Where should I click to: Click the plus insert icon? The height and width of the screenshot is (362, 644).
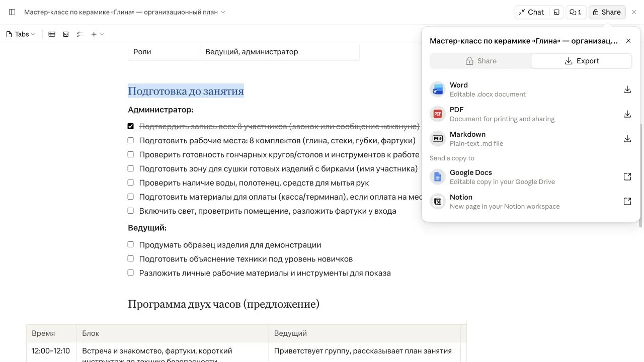click(x=94, y=34)
